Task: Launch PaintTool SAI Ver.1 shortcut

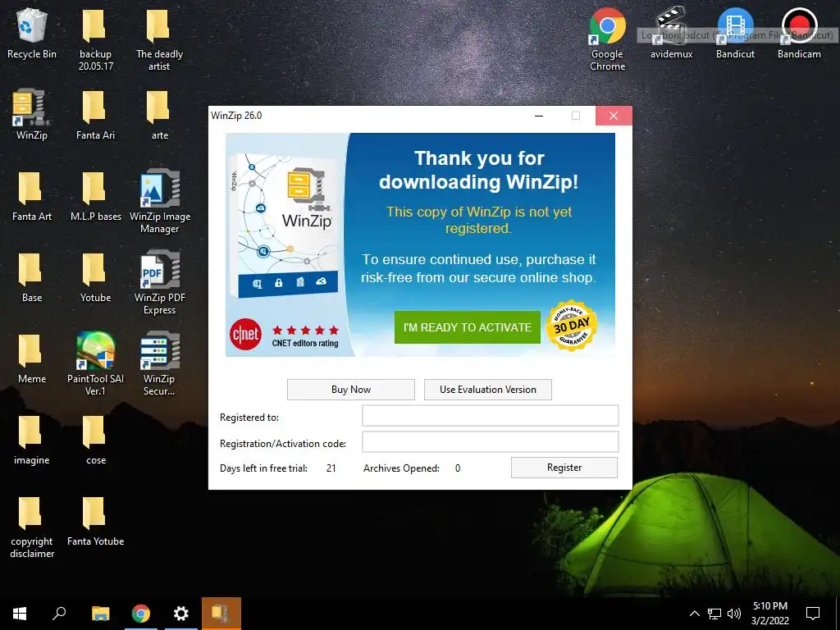Action: tap(95, 364)
